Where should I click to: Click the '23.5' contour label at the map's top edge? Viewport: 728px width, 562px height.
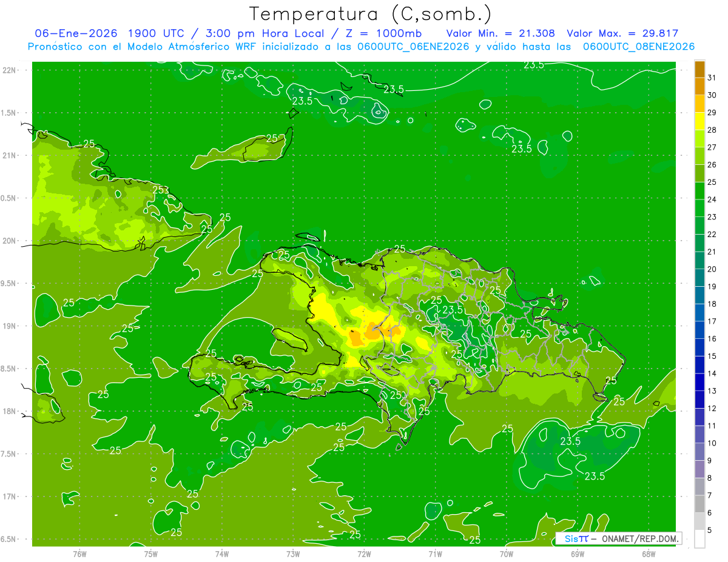(x=534, y=65)
